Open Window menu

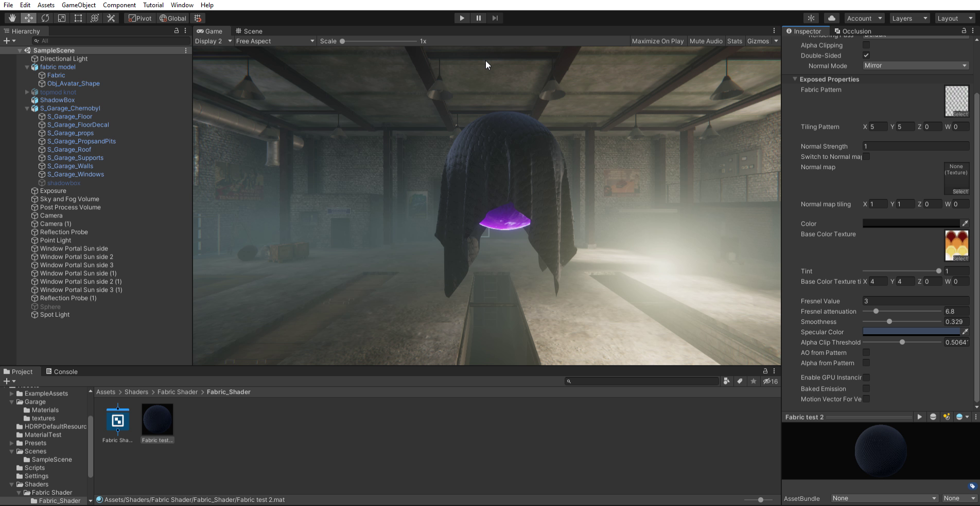(182, 5)
